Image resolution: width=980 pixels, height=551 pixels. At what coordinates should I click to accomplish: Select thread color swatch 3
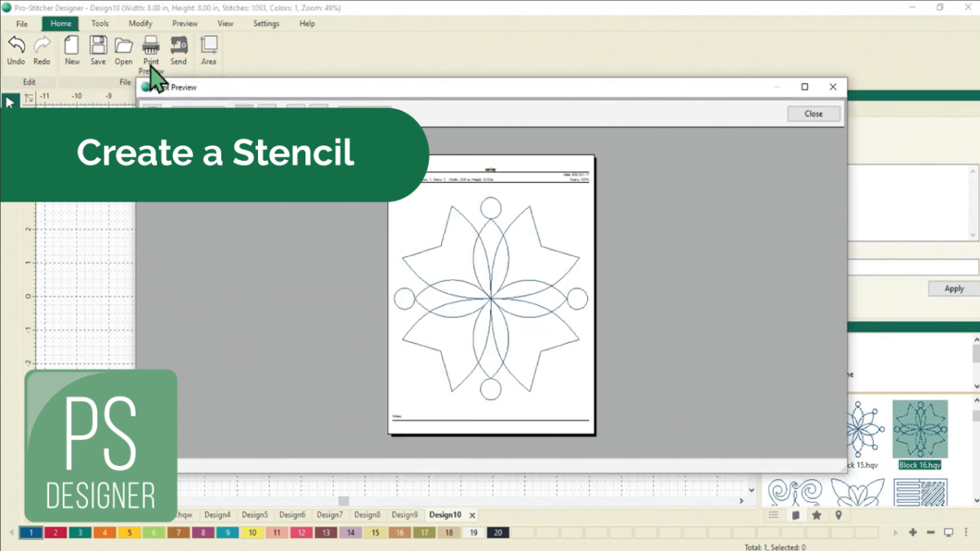[80, 531]
